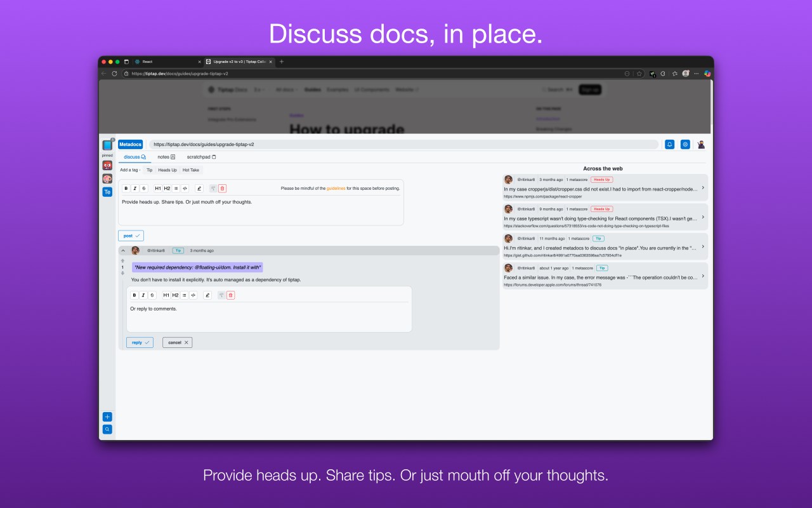Screen dimensions: 812x508
Task: Switch to the discuss tab
Action: pyautogui.click(x=134, y=157)
